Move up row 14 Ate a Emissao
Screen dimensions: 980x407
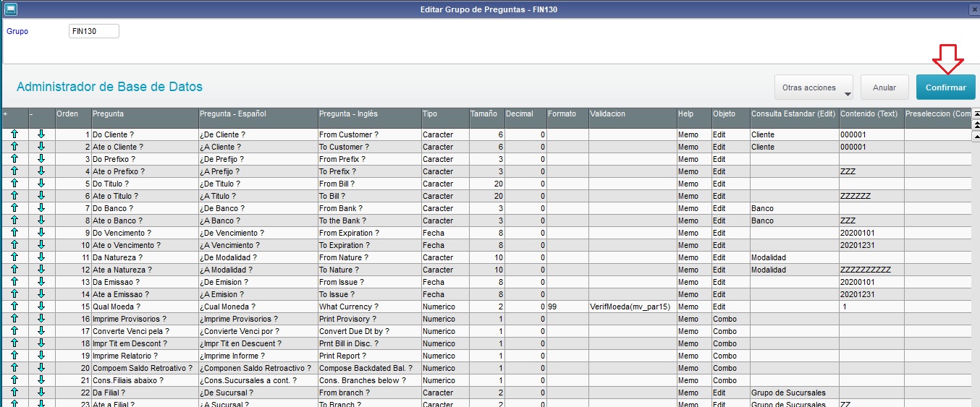14,294
